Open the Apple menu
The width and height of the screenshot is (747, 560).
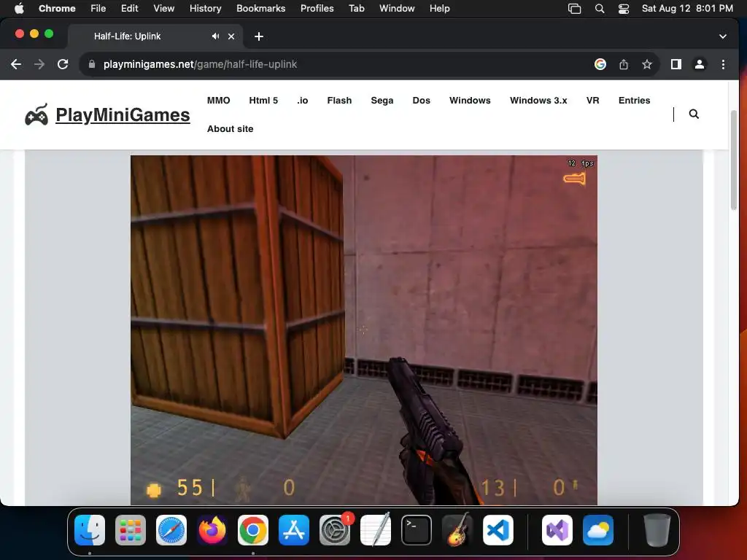point(19,9)
